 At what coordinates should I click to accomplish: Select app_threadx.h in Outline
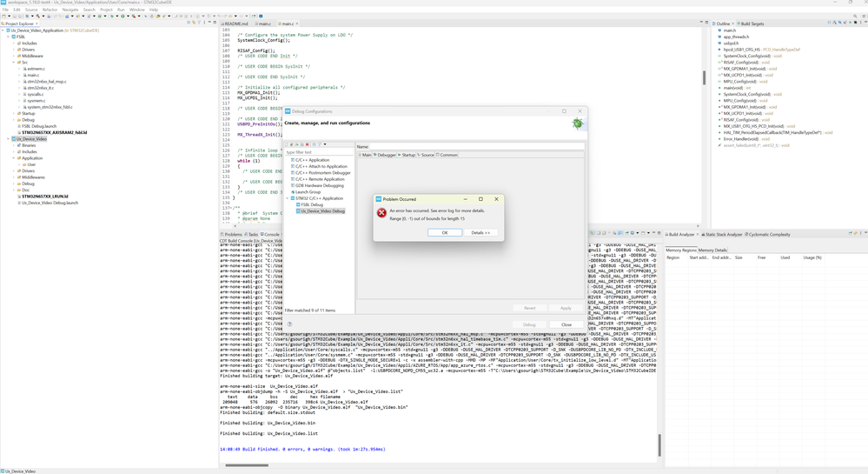point(736,37)
